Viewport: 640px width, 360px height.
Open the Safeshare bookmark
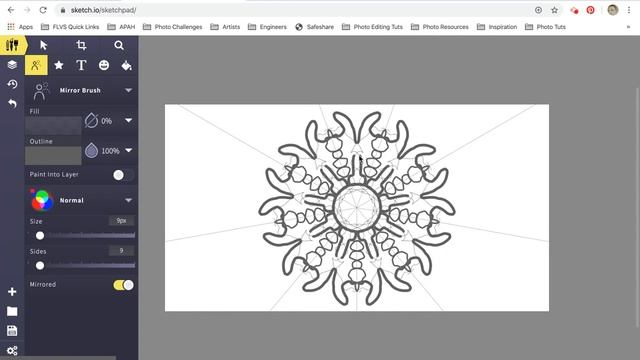point(314,27)
